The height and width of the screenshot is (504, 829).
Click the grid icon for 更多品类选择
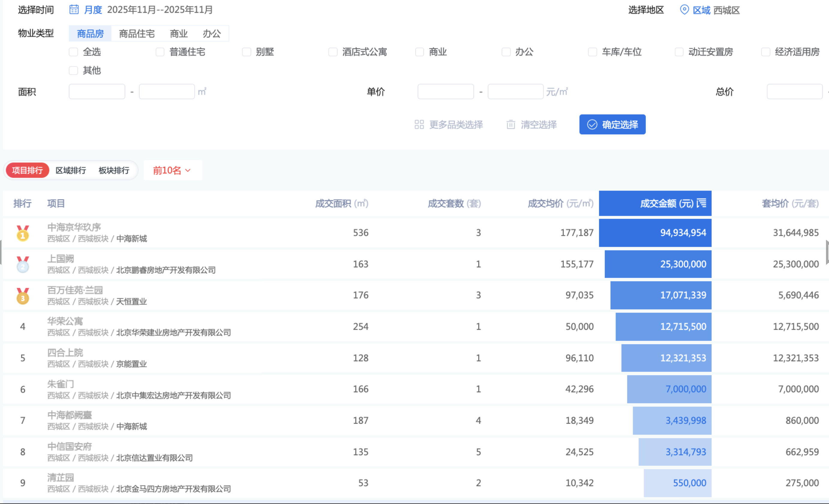pos(419,124)
